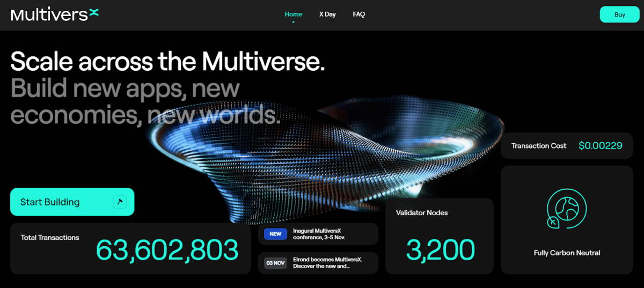Open the FAQ nav item
644x288 pixels.
[359, 14]
